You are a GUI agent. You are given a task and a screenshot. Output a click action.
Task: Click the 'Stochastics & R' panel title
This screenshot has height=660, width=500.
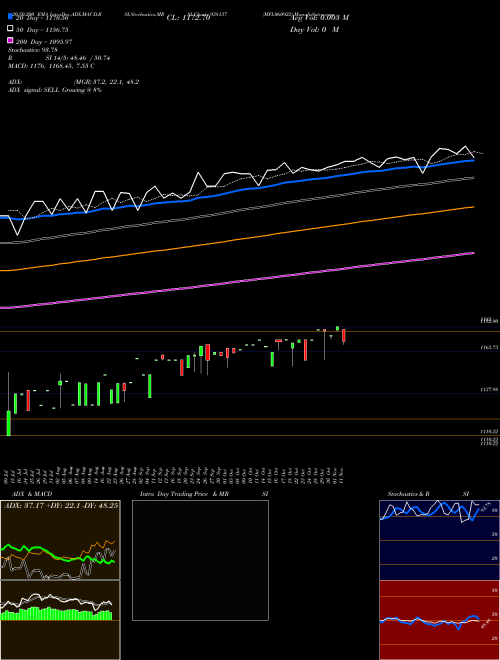click(408, 494)
